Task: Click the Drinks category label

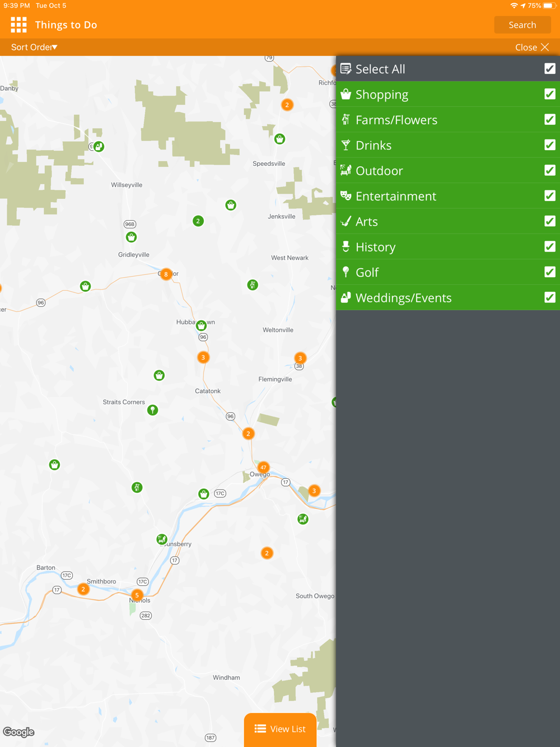Action: (374, 145)
